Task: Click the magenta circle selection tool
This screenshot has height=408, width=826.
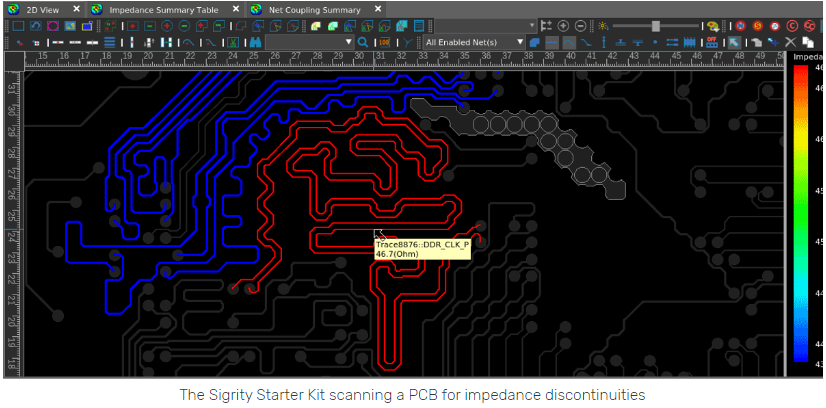Action: (x=52, y=25)
